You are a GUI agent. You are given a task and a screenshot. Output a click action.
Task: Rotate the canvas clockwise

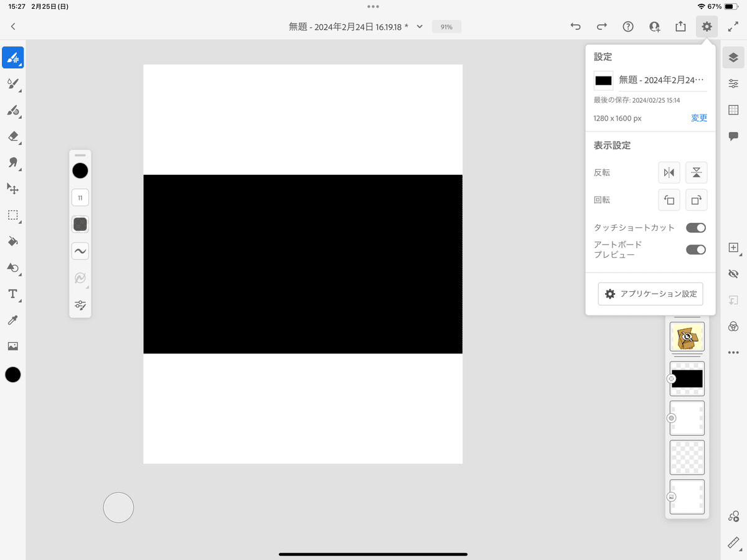coord(697,200)
